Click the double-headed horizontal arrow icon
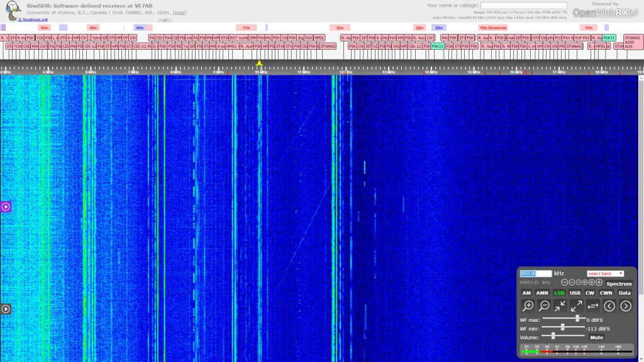This screenshot has width=644, height=362. (x=592, y=306)
